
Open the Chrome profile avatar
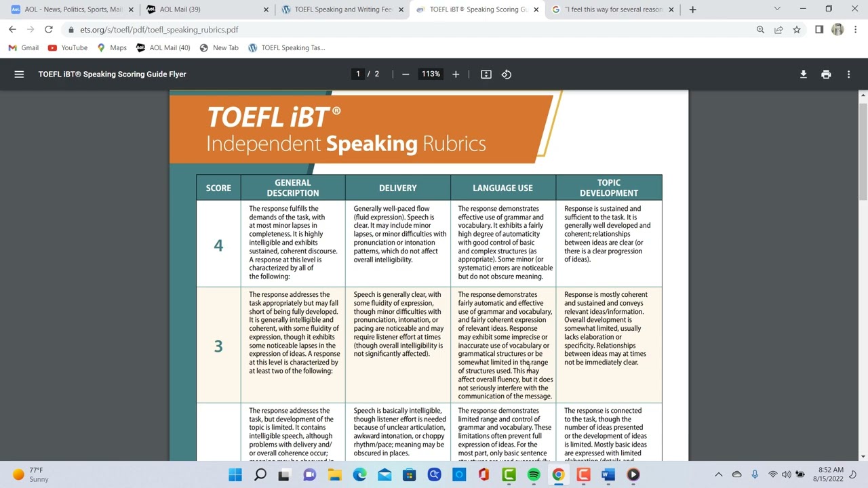[837, 30]
